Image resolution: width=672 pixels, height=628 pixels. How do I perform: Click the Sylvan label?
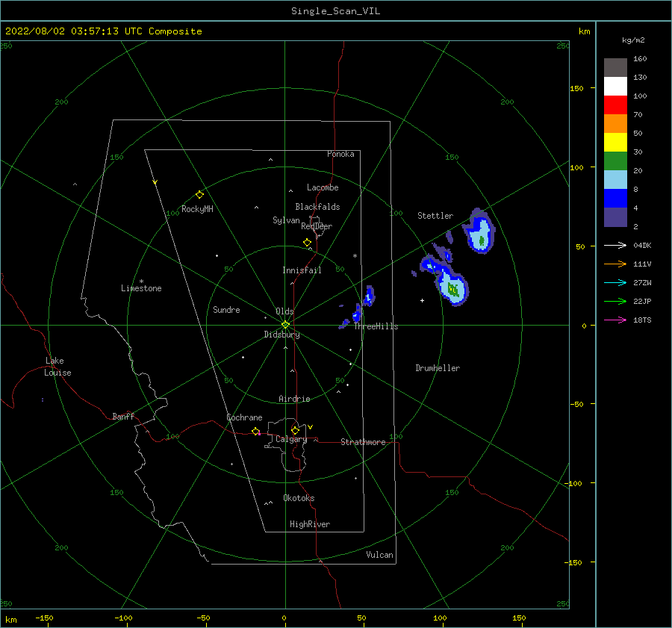[286, 220]
